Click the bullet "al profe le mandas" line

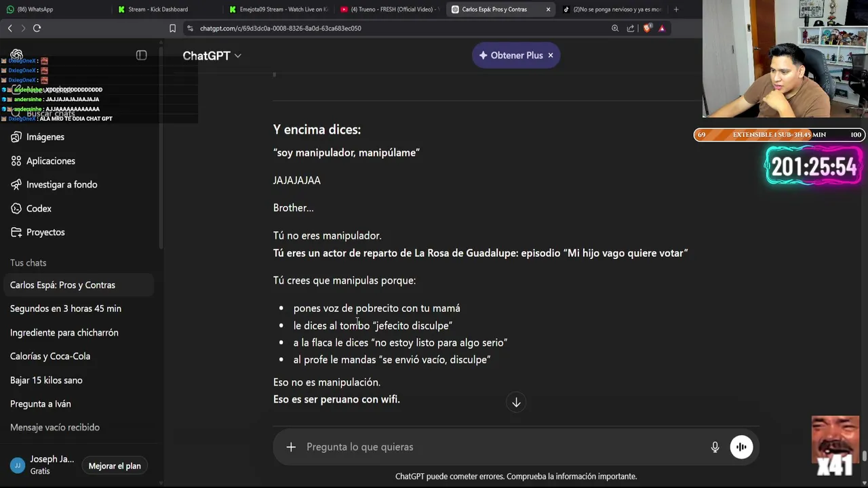(392, 360)
